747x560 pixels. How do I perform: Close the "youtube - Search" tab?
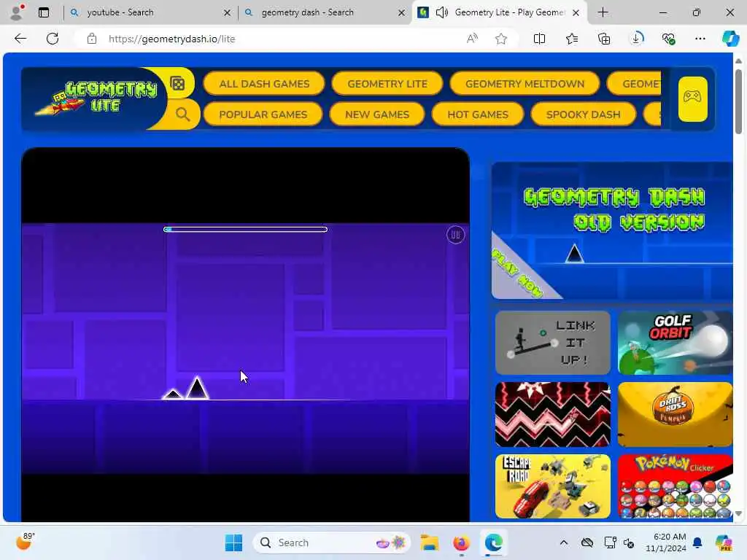coord(228,13)
